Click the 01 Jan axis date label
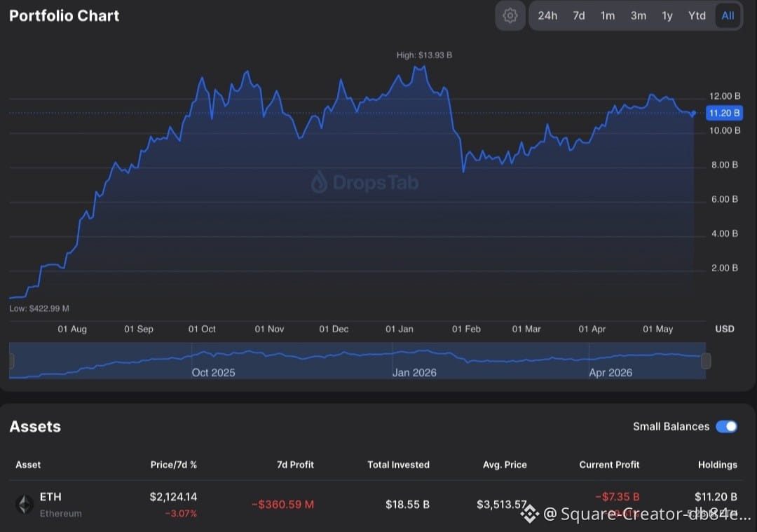Viewport: 757px width, 532px height. click(x=400, y=329)
